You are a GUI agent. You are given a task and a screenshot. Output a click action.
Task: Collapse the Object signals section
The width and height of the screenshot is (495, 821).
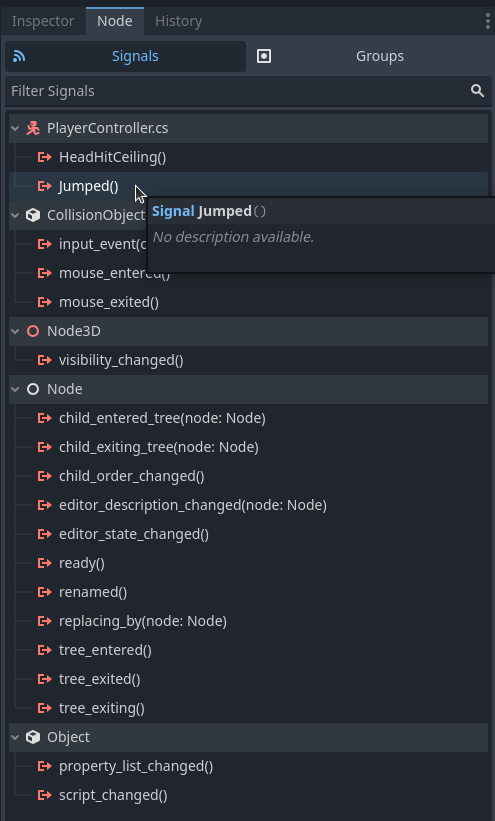pyautogui.click(x=15, y=737)
